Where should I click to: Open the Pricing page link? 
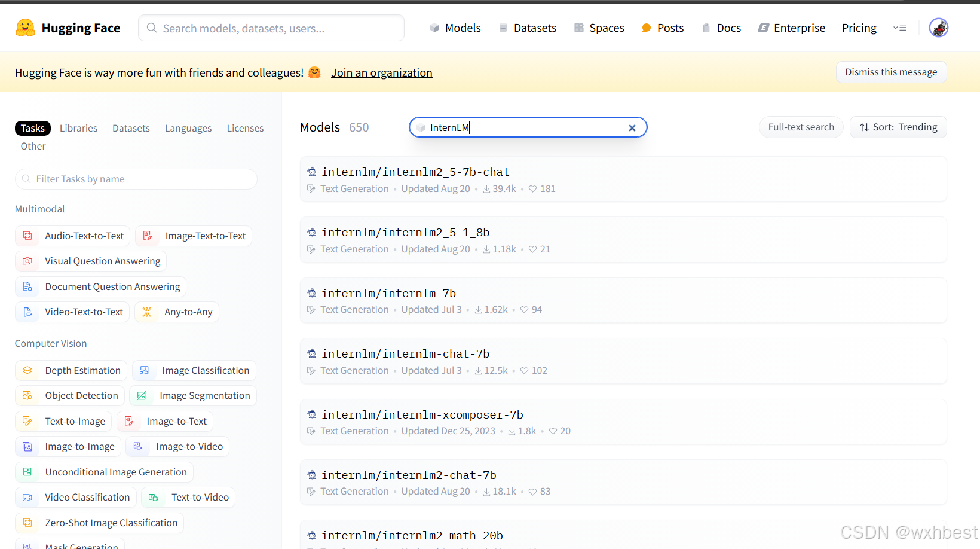859,28
